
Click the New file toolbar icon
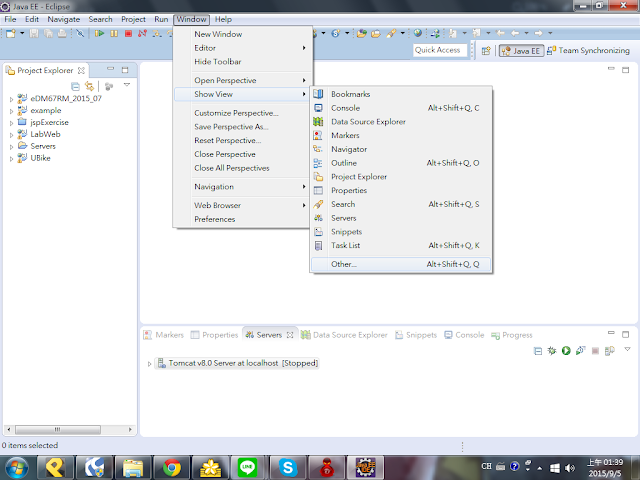click(11, 33)
